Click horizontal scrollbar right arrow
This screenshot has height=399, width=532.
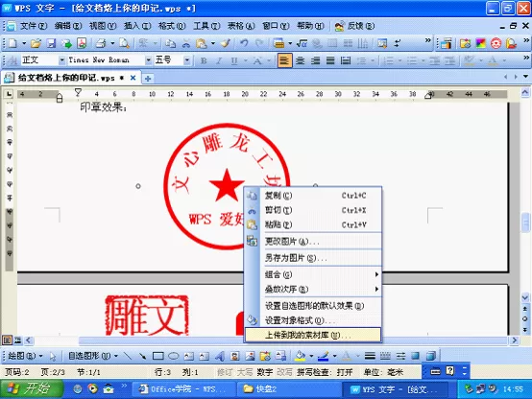click(515, 340)
